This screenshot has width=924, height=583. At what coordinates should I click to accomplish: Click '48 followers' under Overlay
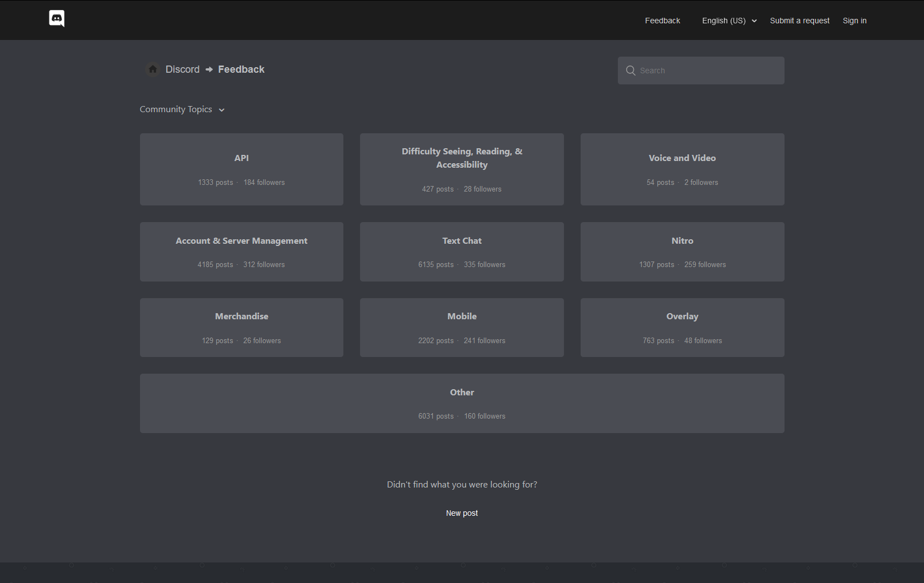coord(703,340)
